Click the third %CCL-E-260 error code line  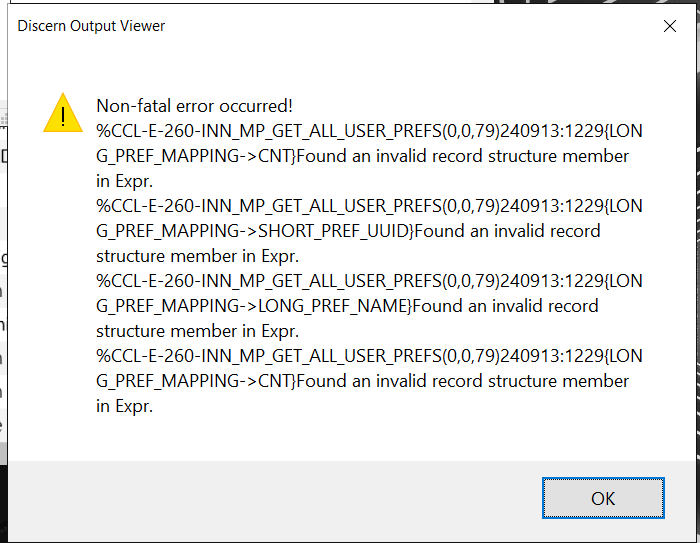coord(369,281)
